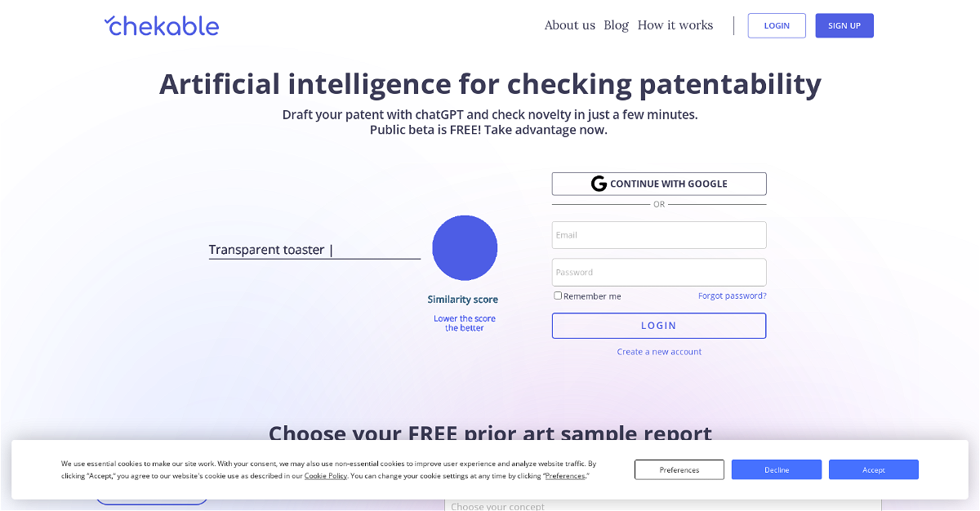Open the Forgot password link

[x=732, y=295]
